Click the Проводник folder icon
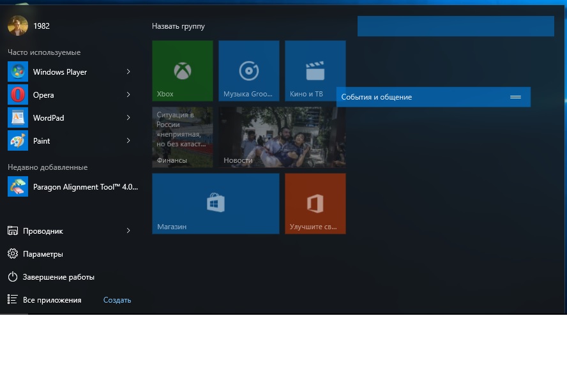567x392 pixels. 13,230
